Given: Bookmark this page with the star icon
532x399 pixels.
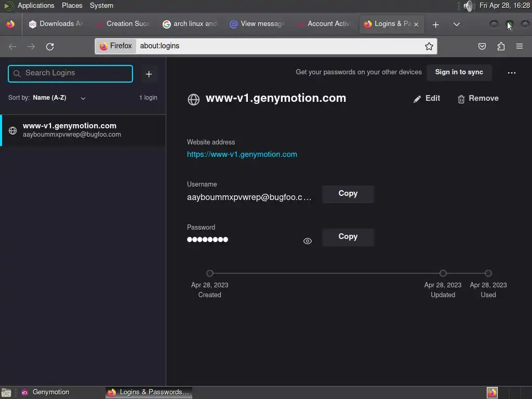Looking at the screenshot, I should (429, 46).
